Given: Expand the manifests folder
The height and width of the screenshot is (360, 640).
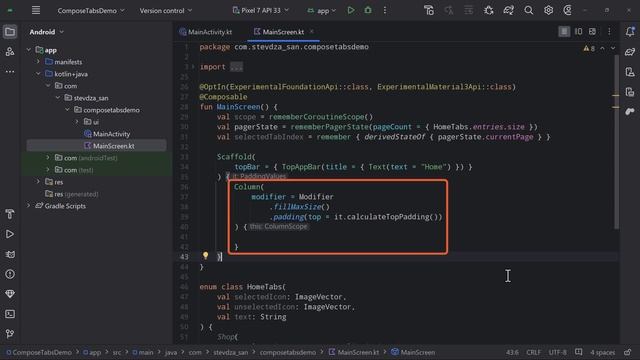Looking at the screenshot, I should coord(38,62).
